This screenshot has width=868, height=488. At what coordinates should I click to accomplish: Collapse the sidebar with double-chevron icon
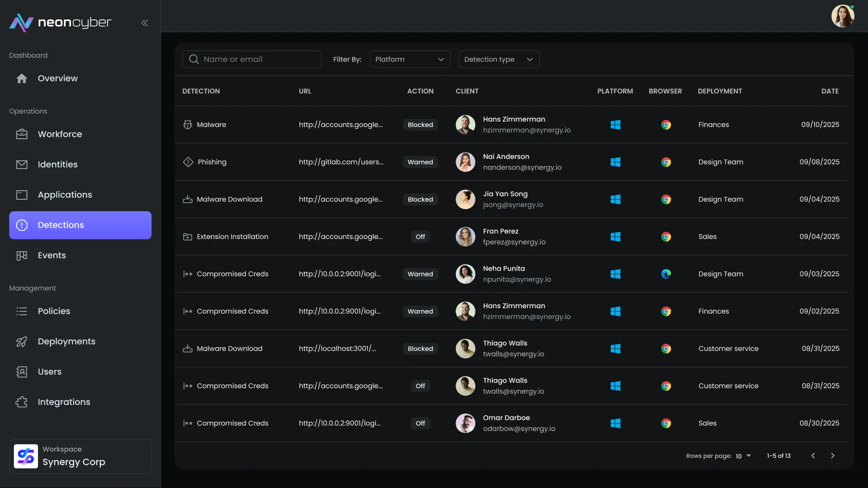(x=145, y=23)
